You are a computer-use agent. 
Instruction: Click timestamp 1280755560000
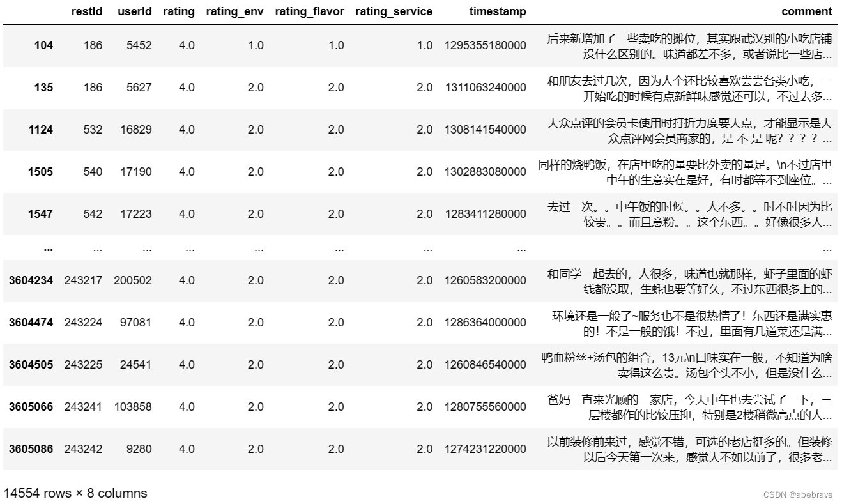(x=486, y=407)
